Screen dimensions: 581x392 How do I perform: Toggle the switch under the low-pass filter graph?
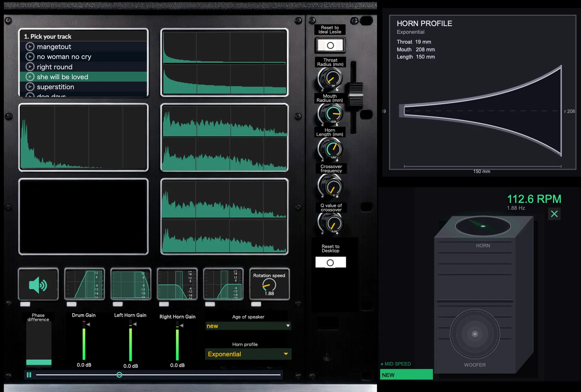point(118,304)
